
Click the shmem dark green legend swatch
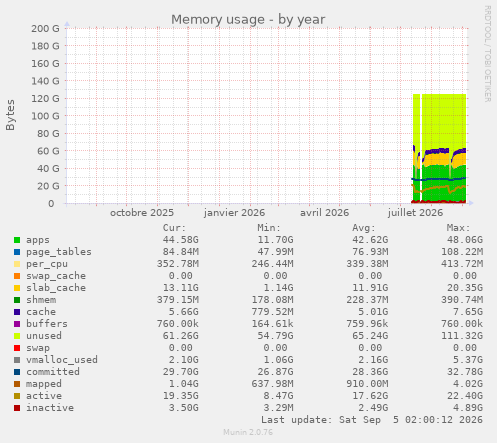17,300
